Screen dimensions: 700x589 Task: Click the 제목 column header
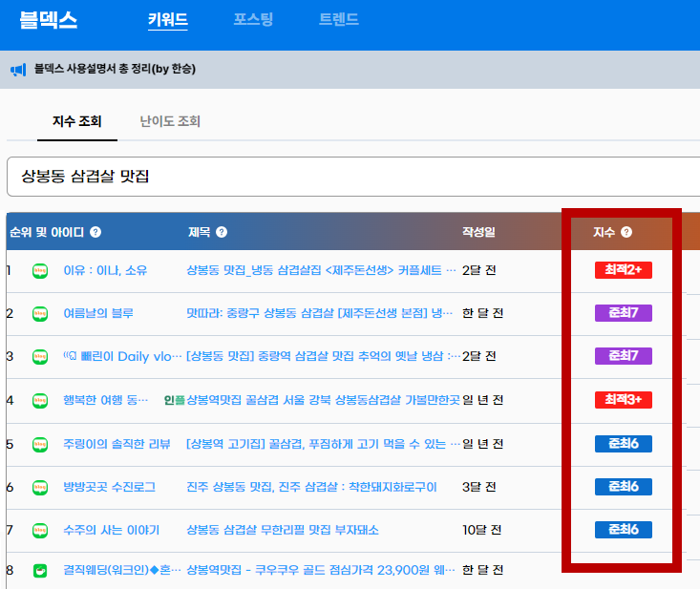coord(199,232)
